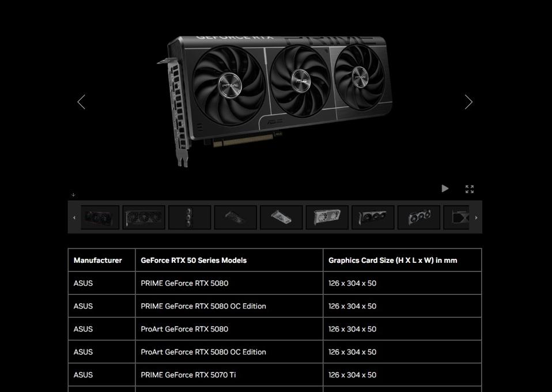Click the small down arrow above thumbnails
Viewport: 552px width, 392px height.
tap(73, 195)
